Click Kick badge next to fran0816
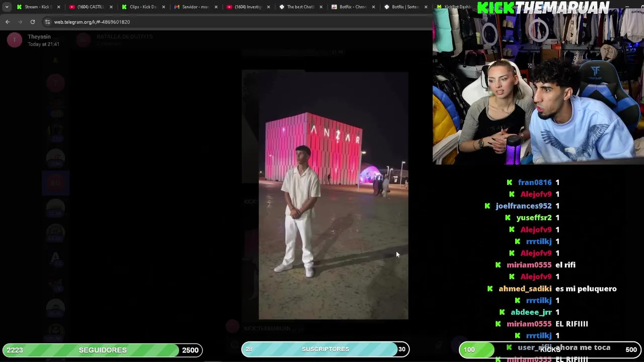 [510, 183]
